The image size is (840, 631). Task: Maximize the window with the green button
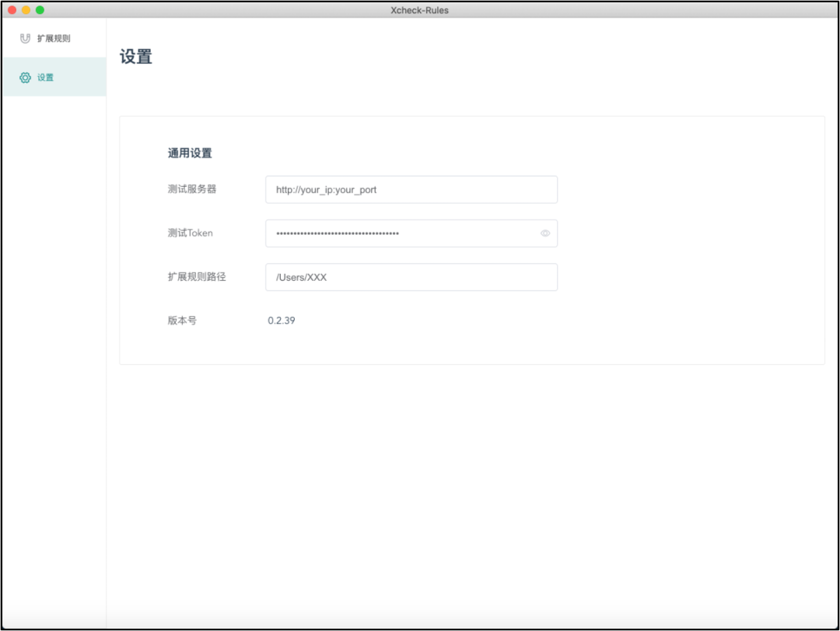[x=40, y=10]
